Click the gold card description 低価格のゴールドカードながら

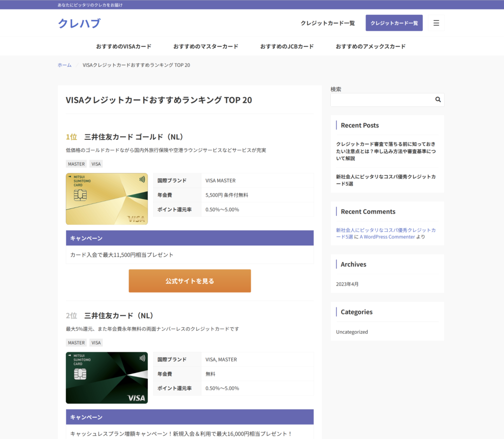(166, 150)
